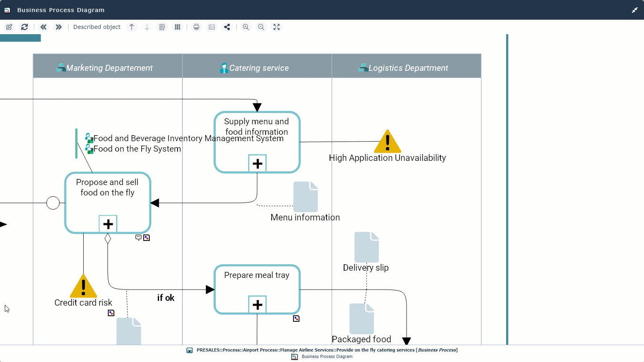Select the Menu information document icon
Viewport: 644px width, 362px height.
point(305,197)
